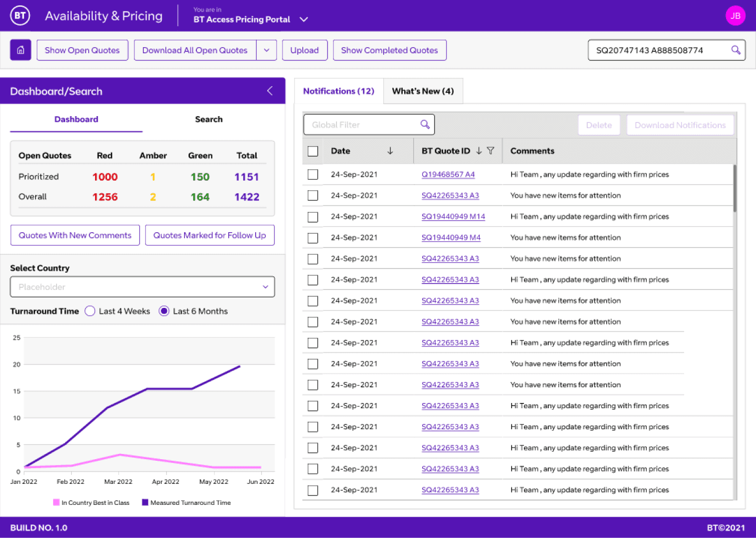Switch to the Search tab
756x538 pixels.
click(x=208, y=119)
